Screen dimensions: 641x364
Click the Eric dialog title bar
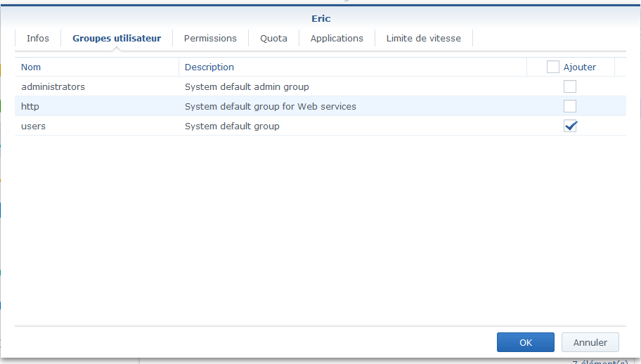pyautogui.click(x=320, y=18)
